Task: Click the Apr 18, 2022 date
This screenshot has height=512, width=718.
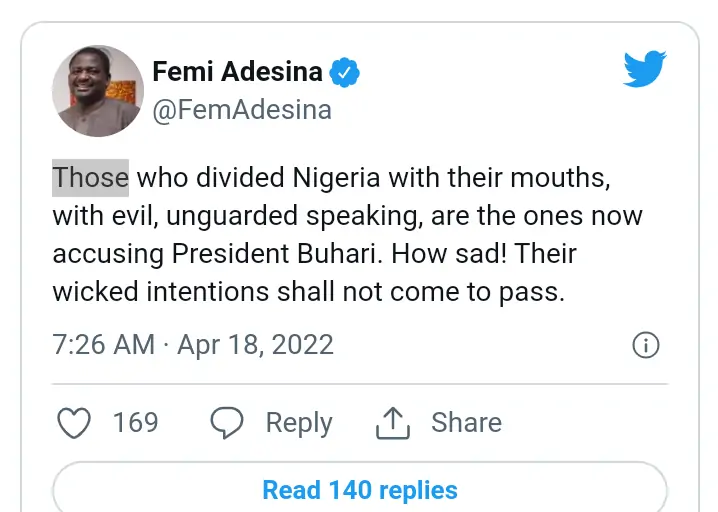Action: point(255,346)
